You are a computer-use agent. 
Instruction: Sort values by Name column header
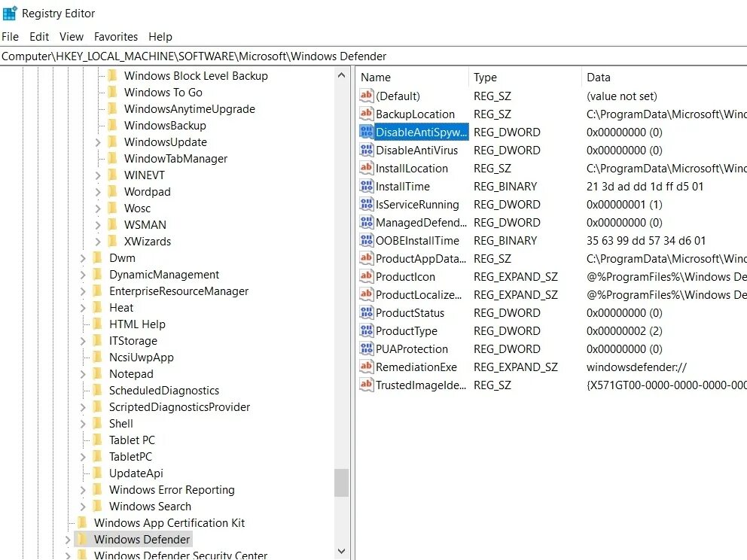tap(412, 77)
